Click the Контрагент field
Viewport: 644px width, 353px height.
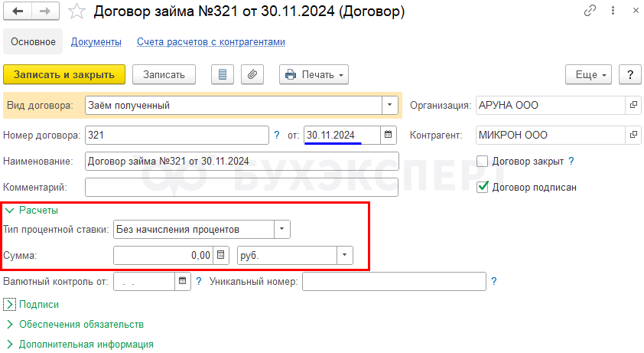click(x=551, y=135)
